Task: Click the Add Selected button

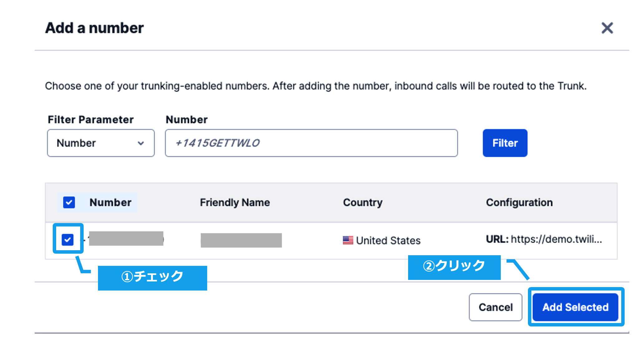Action: tap(575, 307)
